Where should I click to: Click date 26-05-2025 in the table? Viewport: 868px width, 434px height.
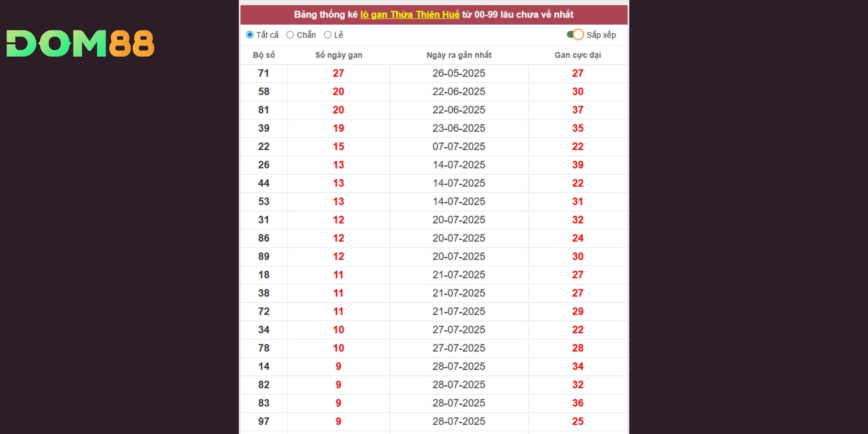click(459, 73)
